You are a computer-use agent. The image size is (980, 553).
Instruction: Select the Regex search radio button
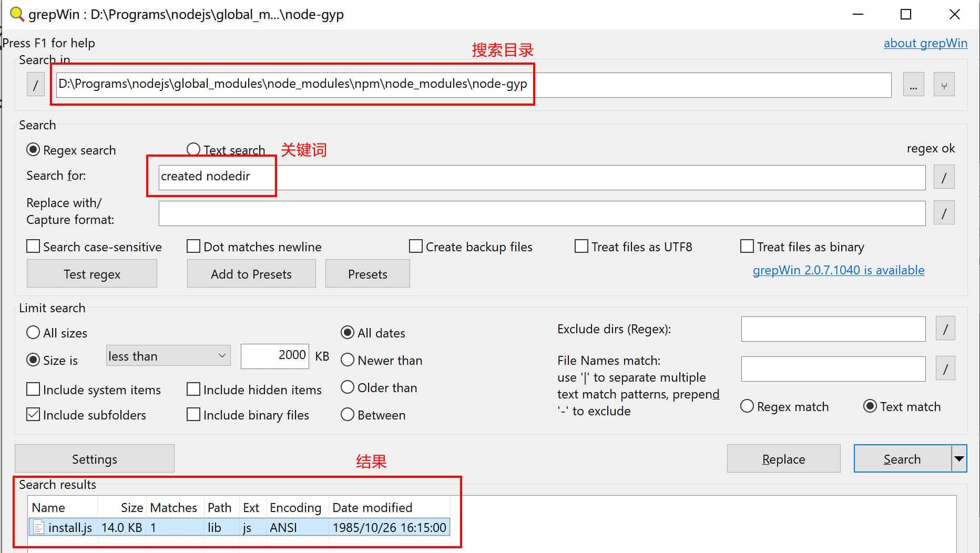pyautogui.click(x=33, y=150)
